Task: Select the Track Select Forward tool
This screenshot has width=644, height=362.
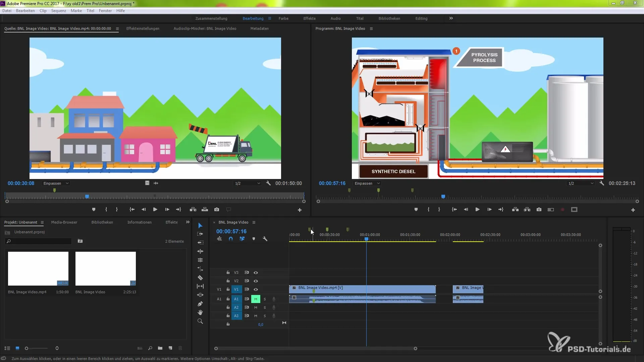Action: [x=200, y=234]
